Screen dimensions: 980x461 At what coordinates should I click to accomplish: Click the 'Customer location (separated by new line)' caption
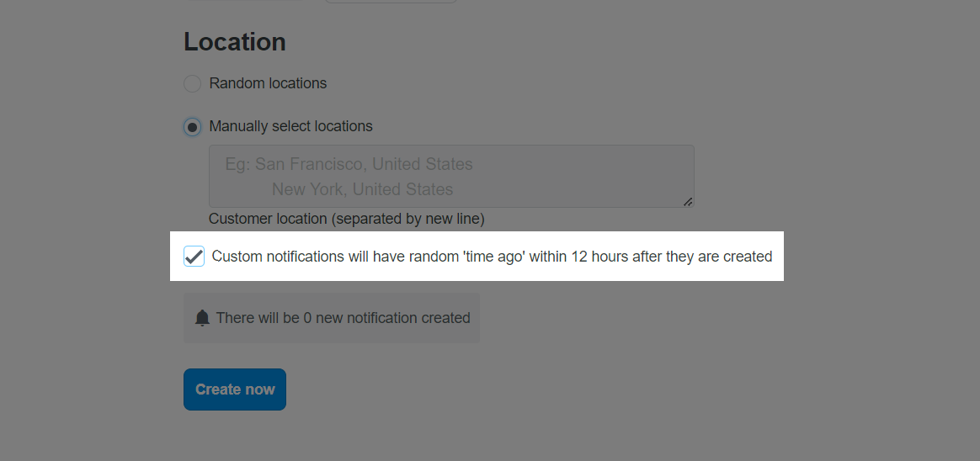[346, 219]
